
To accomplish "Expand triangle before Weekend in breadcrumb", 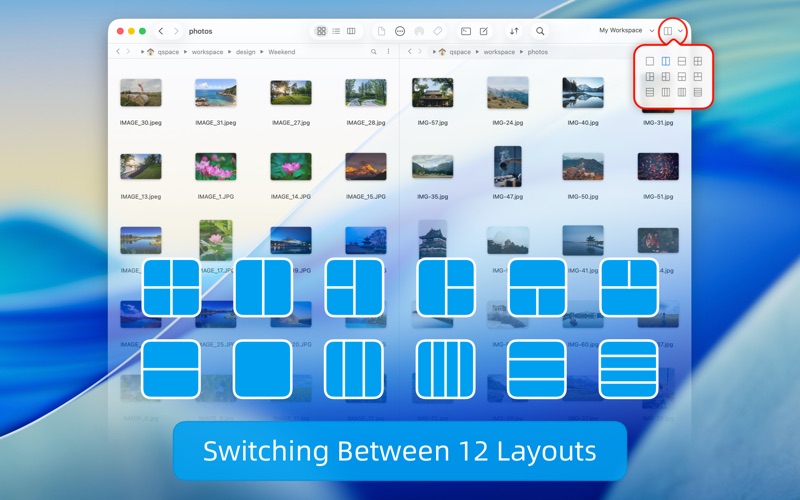I will (x=262, y=52).
